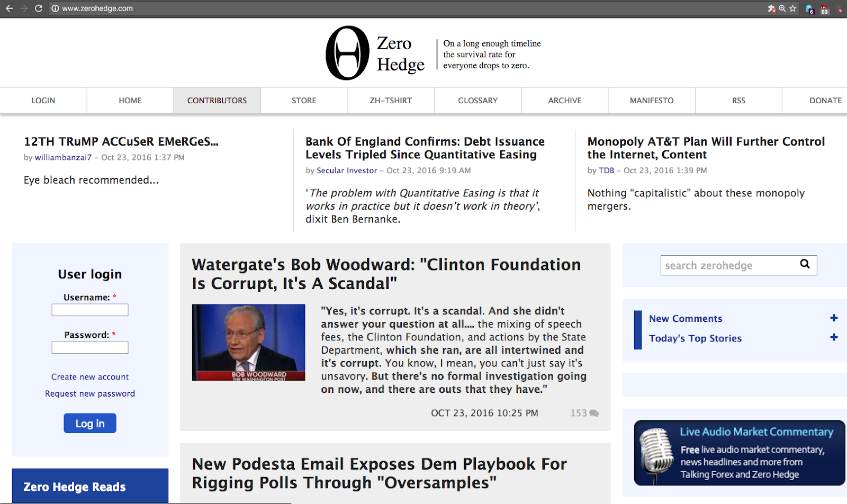The height and width of the screenshot is (504, 847).
Task: Follow the Request new password link
Action: coord(90,393)
